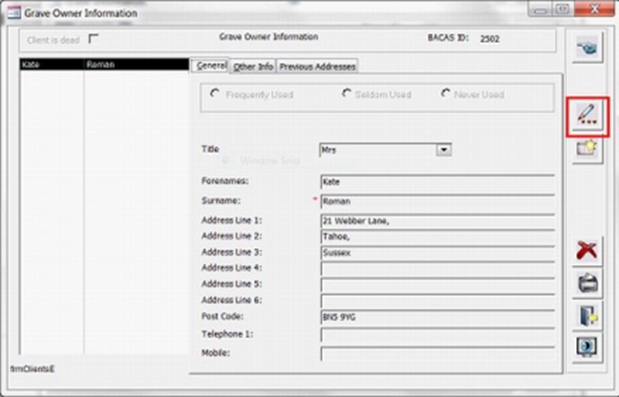Open the Title dropdown arrow

pyautogui.click(x=444, y=150)
